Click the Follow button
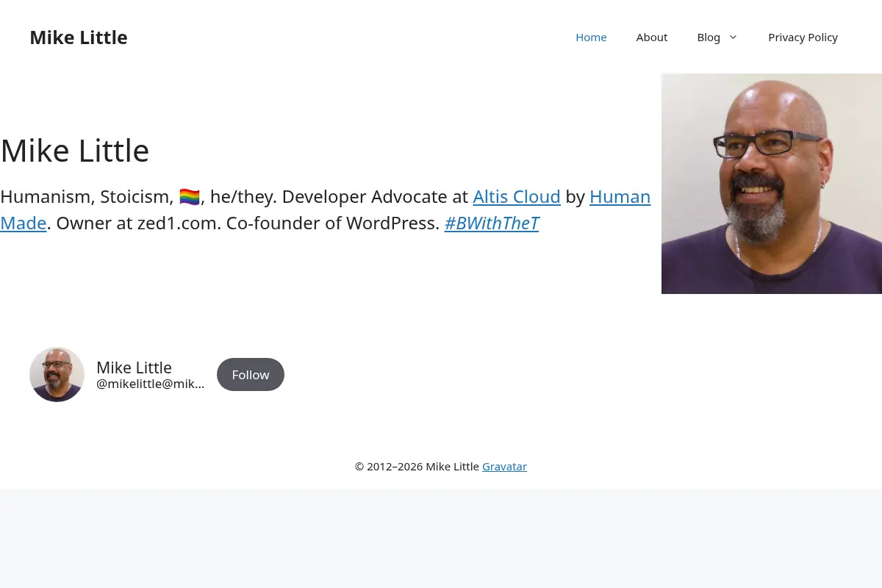This screenshot has height=588, width=882. tap(251, 374)
